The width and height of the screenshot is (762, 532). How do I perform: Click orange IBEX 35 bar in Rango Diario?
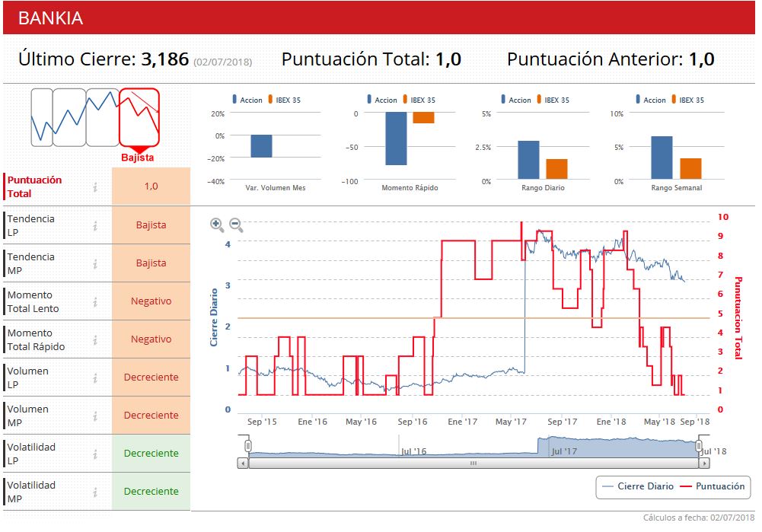point(557,169)
